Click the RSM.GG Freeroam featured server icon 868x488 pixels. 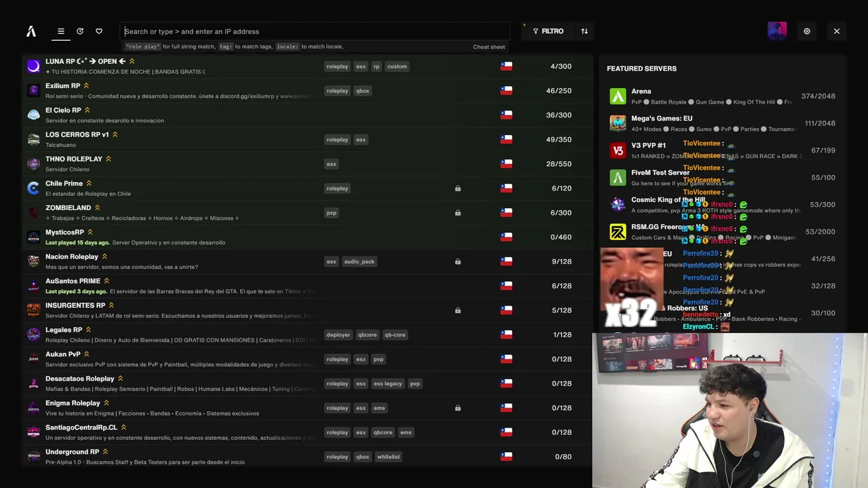618,232
